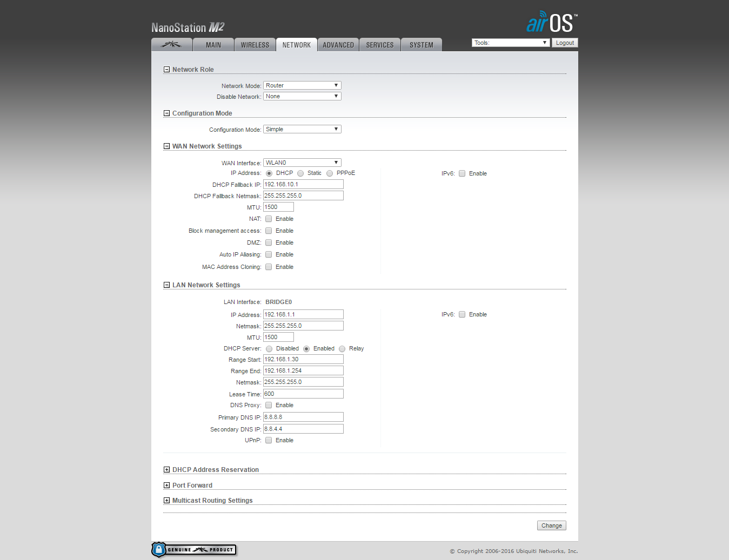Select Static for WAN IP Address
Image resolution: width=729 pixels, height=560 pixels.
(x=300, y=173)
